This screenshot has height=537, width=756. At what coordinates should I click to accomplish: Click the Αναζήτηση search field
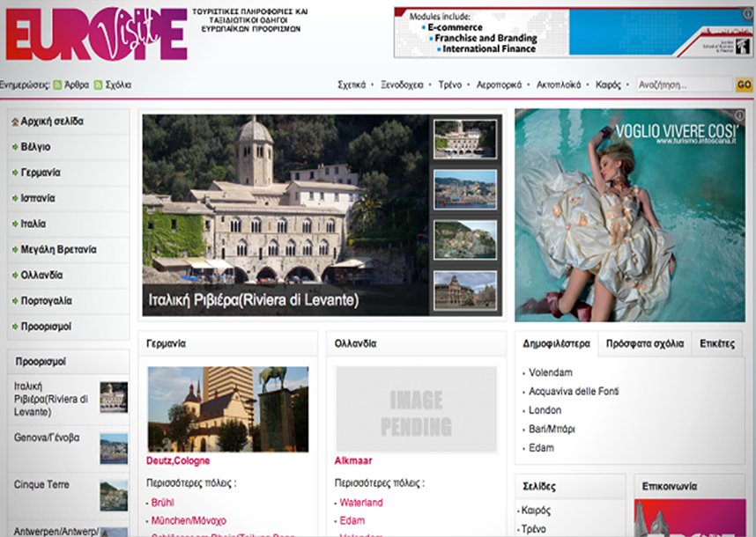685,85
